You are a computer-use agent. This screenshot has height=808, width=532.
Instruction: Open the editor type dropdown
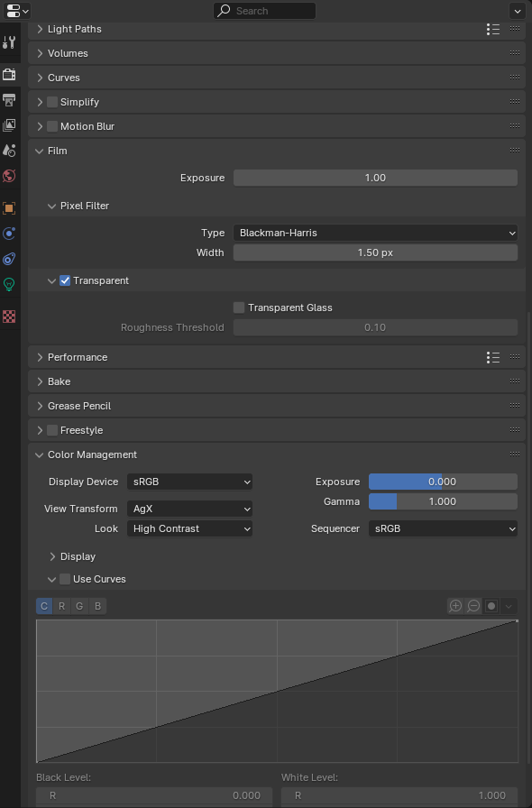[x=17, y=11]
